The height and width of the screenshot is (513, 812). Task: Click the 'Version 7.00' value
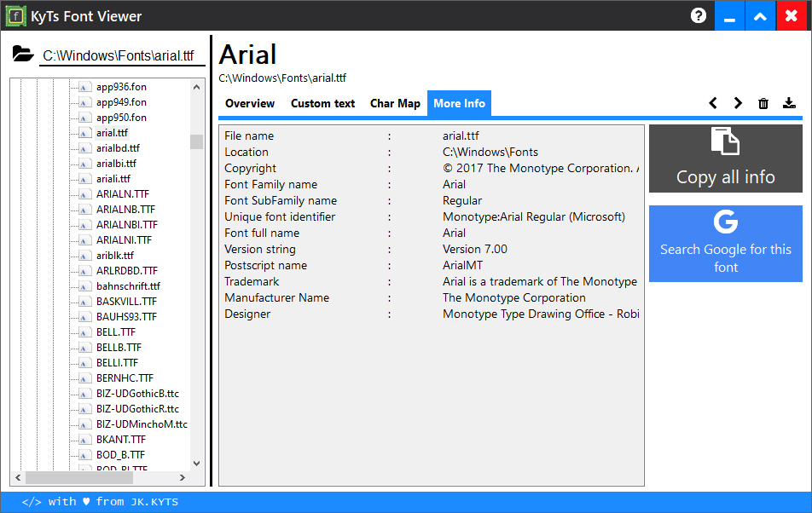[x=475, y=250]
